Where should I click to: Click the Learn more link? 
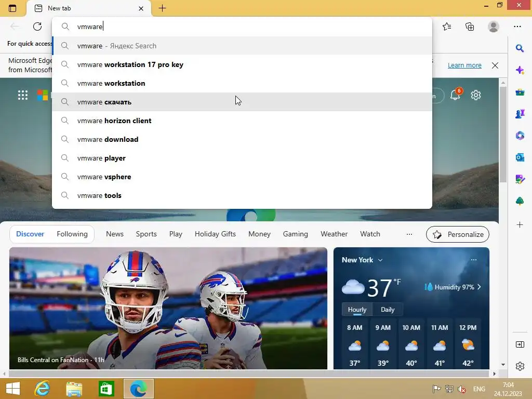(x=464, y=65)
